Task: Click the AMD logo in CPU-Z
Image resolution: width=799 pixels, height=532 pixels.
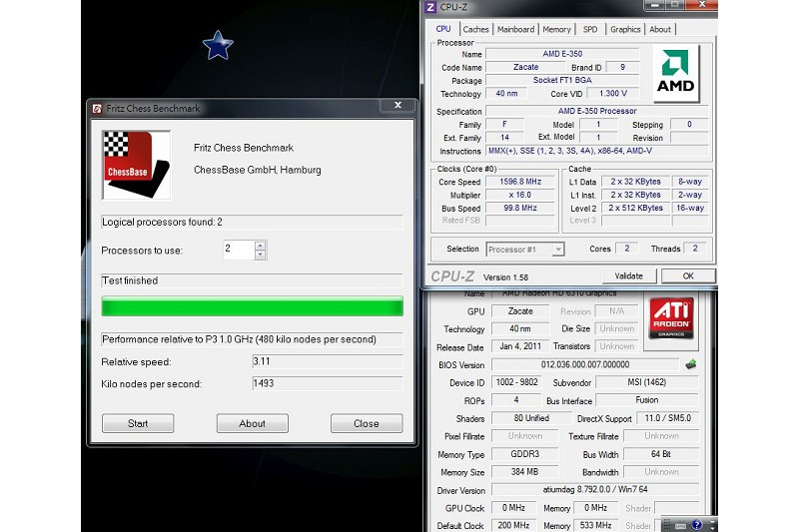Action: tap(676, 73)
